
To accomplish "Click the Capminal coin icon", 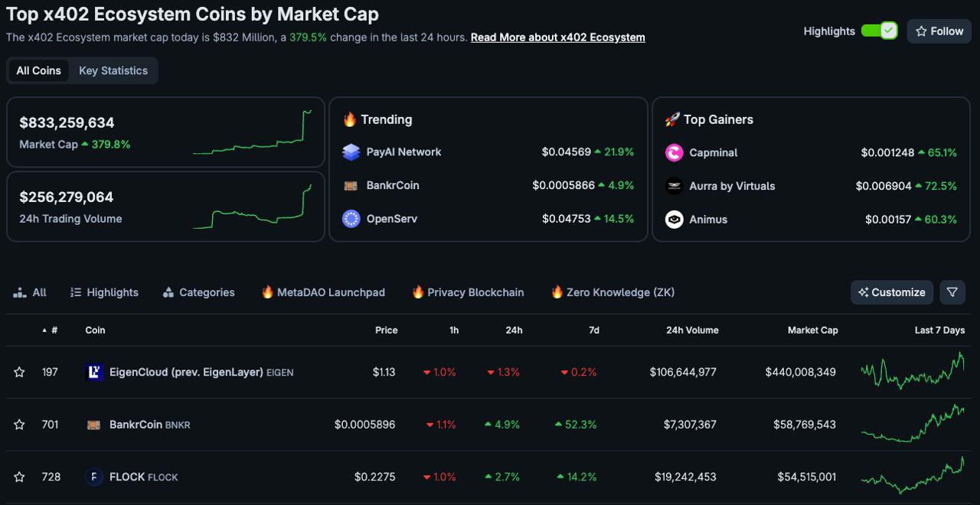I will click(674, 153).
